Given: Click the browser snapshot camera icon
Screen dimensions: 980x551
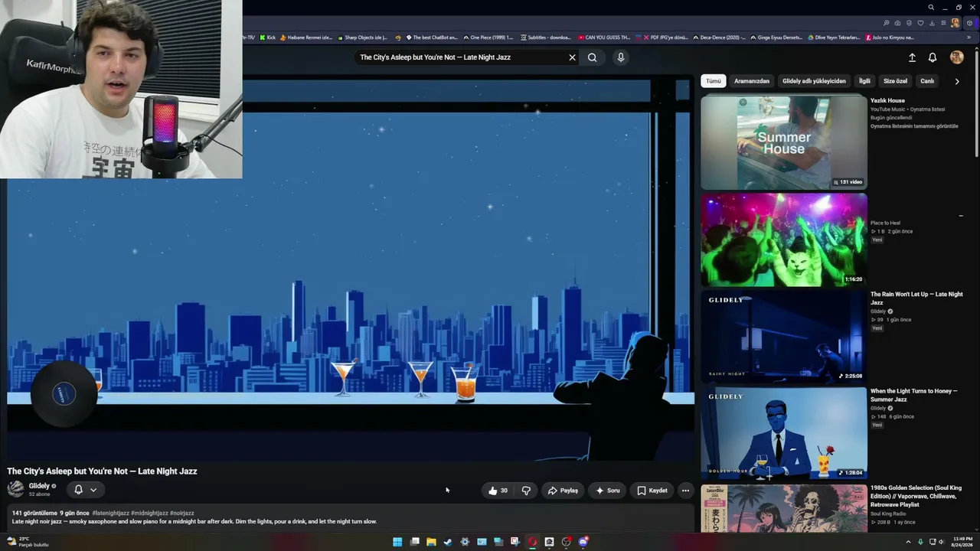Looking at the screenshot, I should [897, 23].
